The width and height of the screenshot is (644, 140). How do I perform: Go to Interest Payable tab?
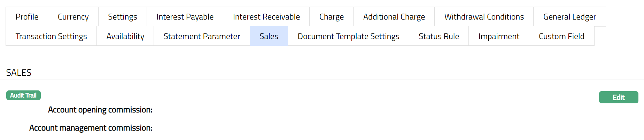[x=185, y=17]
